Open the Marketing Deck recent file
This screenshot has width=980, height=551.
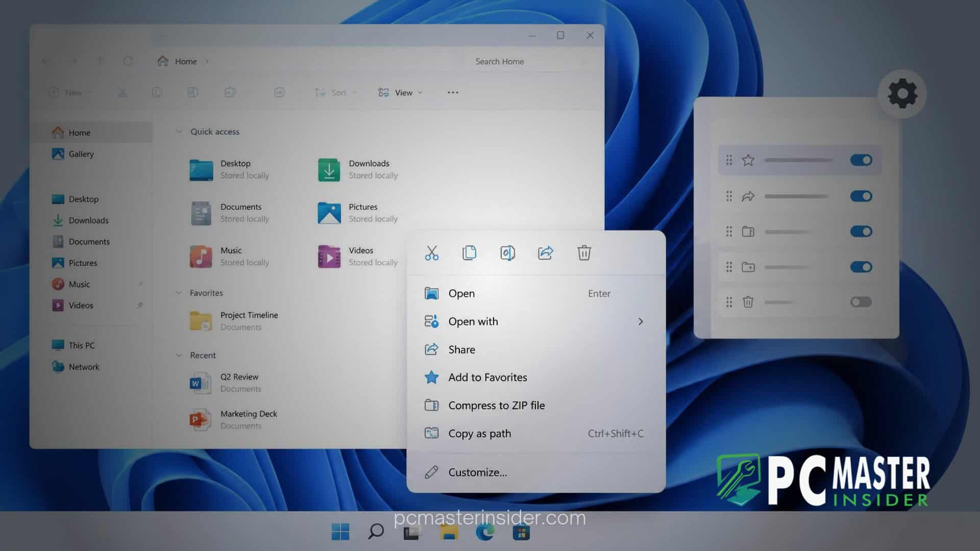(235, 419)
